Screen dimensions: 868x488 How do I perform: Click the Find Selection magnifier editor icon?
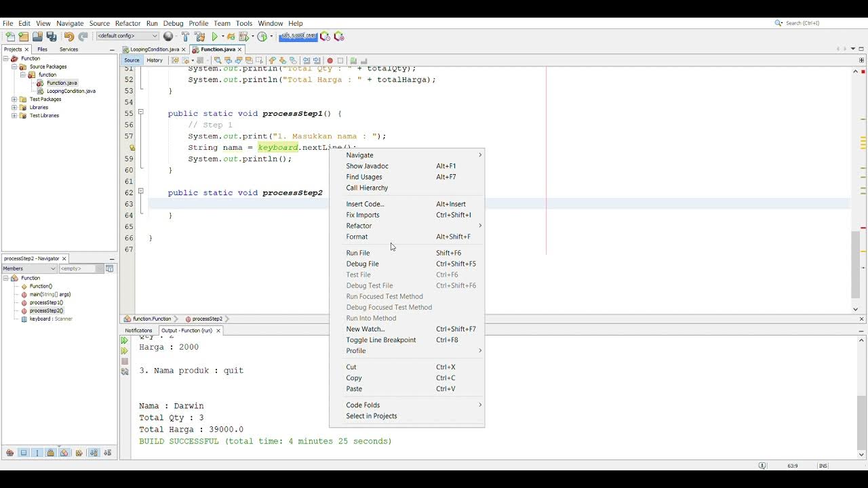[x=218, y=60]
